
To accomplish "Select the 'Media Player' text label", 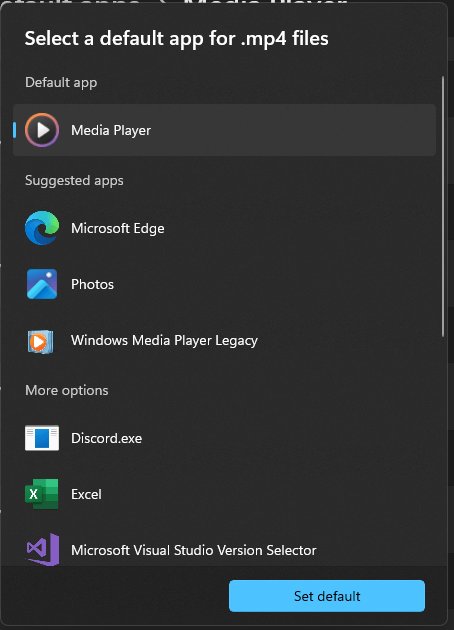I will pyautogui.click(x=111, y=130).
